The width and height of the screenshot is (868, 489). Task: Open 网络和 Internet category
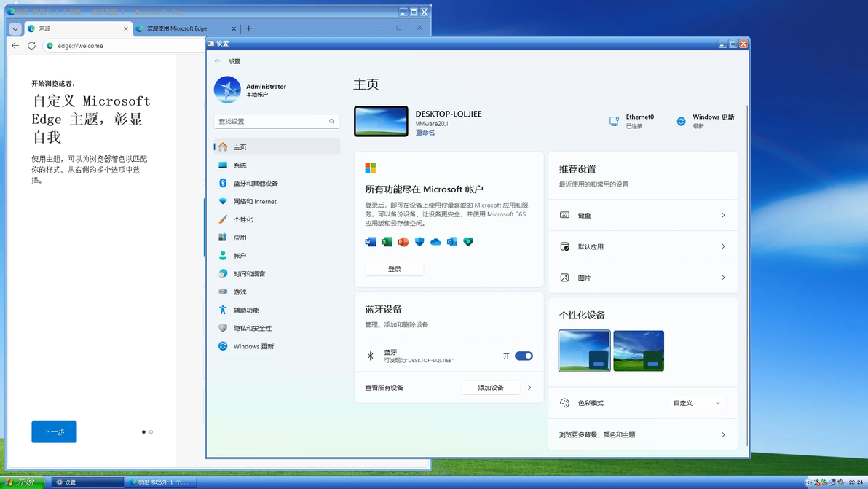(277, 202)
